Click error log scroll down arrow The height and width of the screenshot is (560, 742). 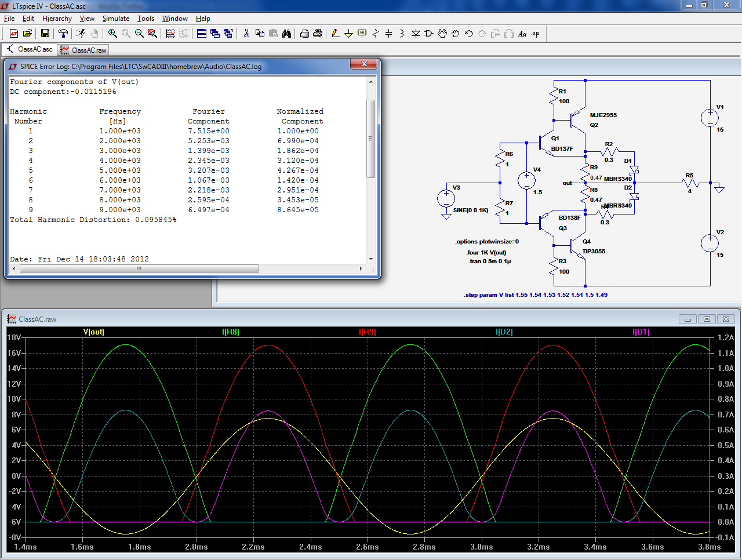click(x=371, y=259)
